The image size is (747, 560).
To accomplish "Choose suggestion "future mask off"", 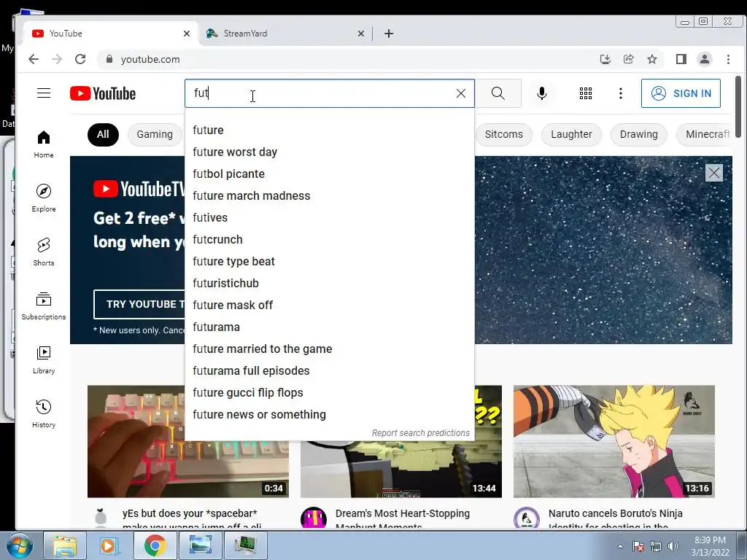I will click(330, 306).
